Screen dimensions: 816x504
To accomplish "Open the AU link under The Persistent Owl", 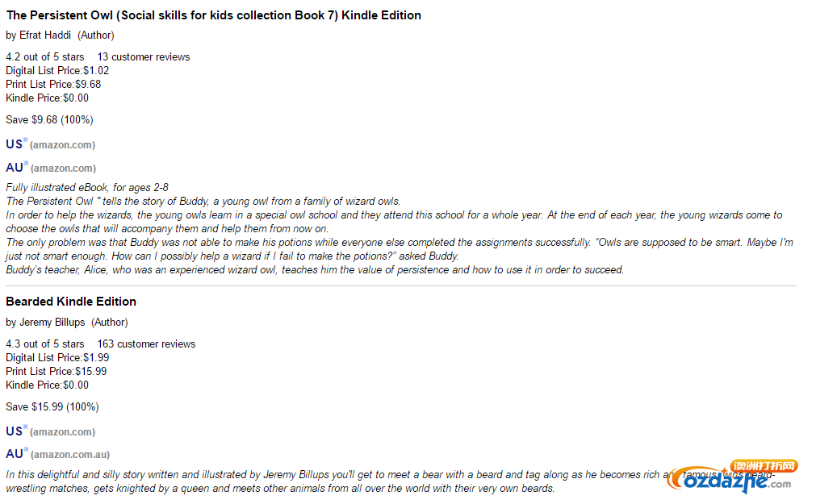I will pos(14,168).
